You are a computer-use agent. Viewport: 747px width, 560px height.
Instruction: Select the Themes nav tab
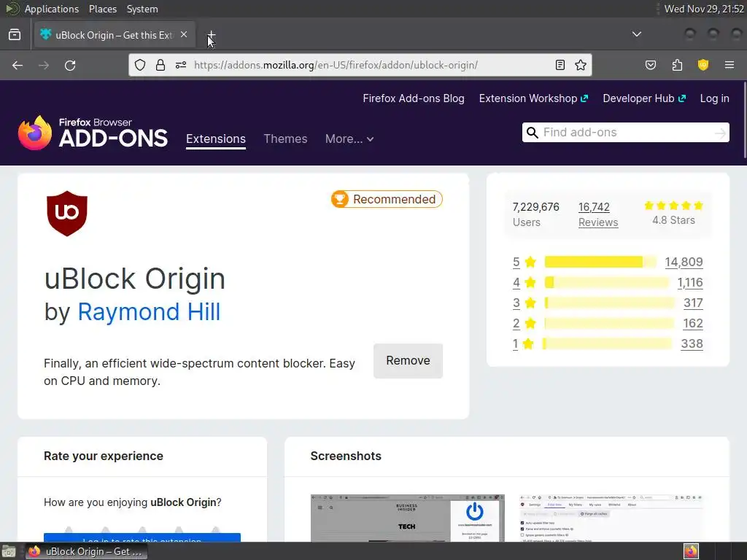(x=285, y=139)
